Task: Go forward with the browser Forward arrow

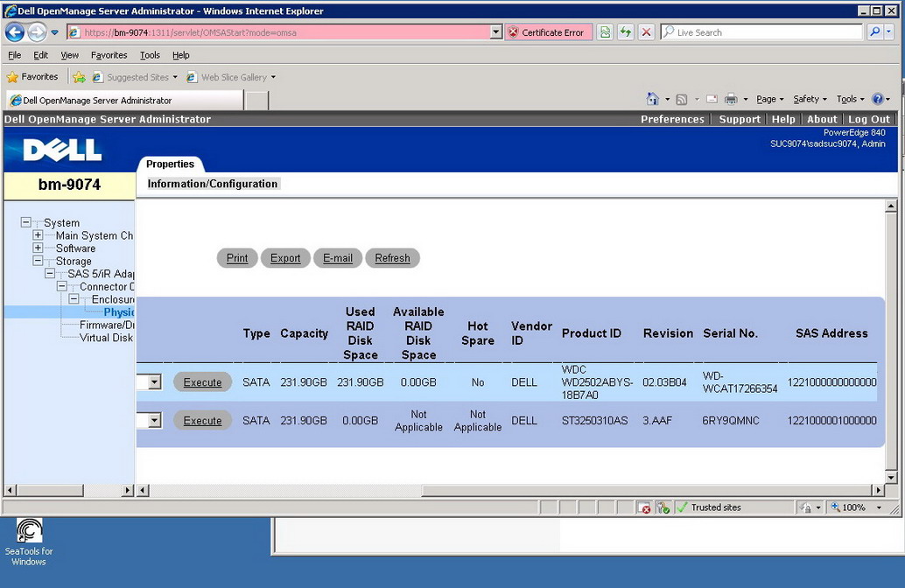Action: click(37, 32)
